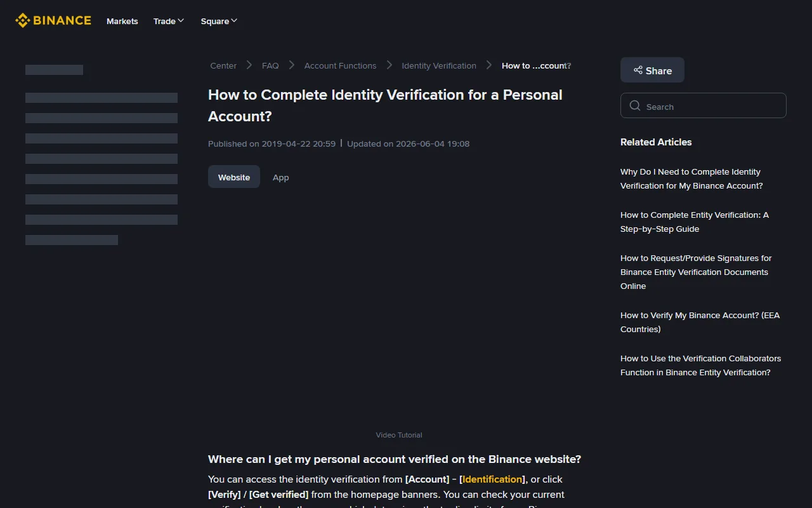This screenshot has width=812, height=508.
Task: Click the Updated on 2026-06-04 date
Action: tap(408, 144)
